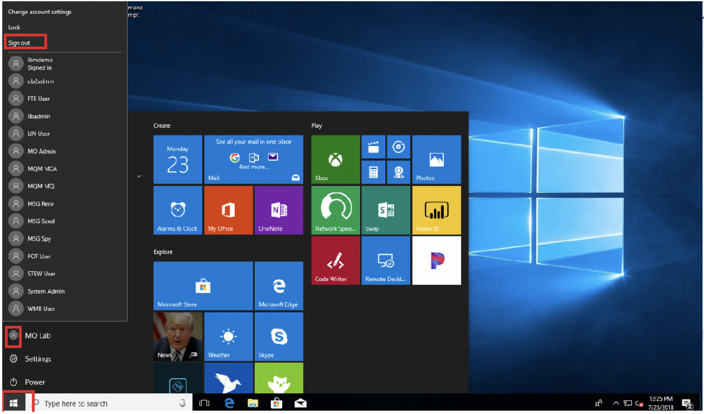The height and width of the screenshot is (414, 704).
Task: Open the Action Center notifications icon
Action: tap(686, 404)
